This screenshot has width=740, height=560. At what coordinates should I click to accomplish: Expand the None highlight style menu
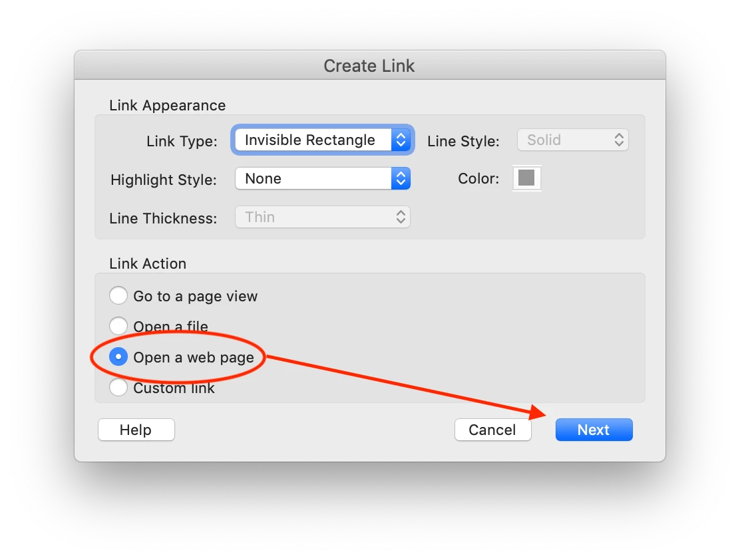(x=323, y=178)
